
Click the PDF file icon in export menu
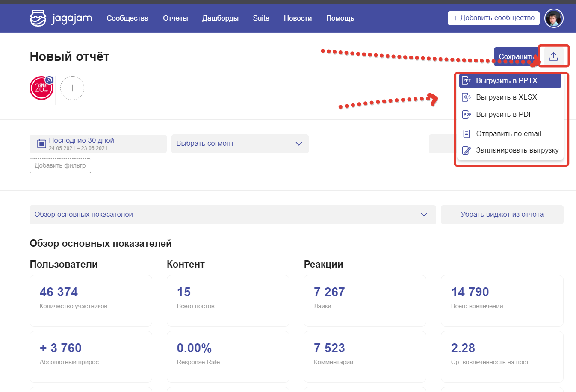tap(467, 114)
